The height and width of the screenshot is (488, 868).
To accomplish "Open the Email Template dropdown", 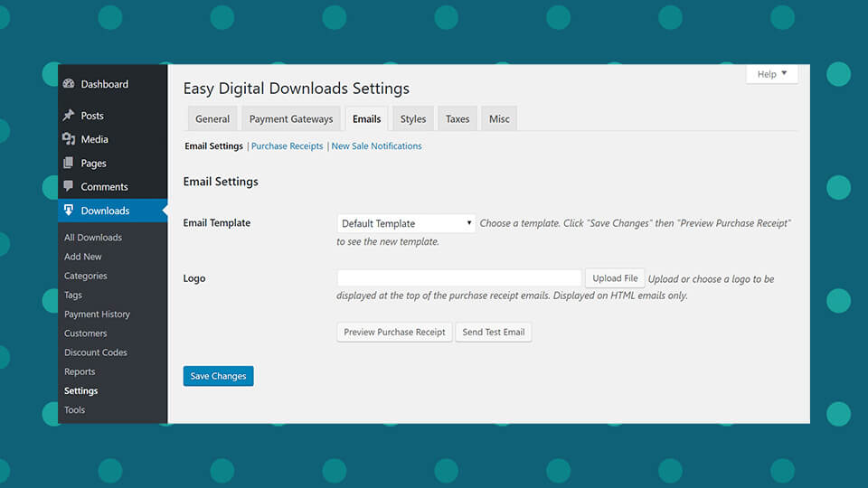I will [x=406, y=223].
